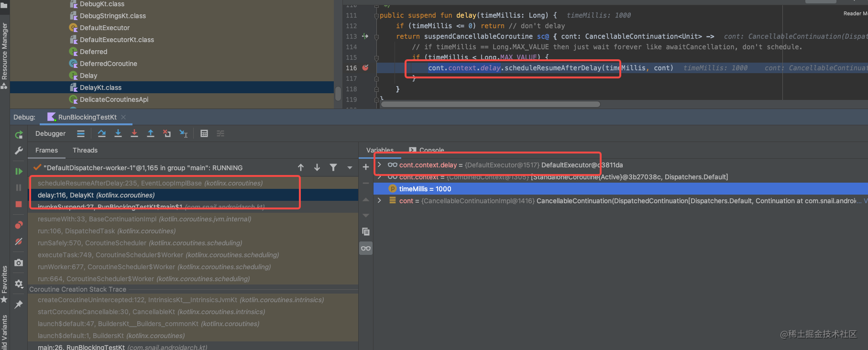Pin the debug tab icon
Image resolution: width=868 pixels, height=350 pixels.
coord(19,304)
